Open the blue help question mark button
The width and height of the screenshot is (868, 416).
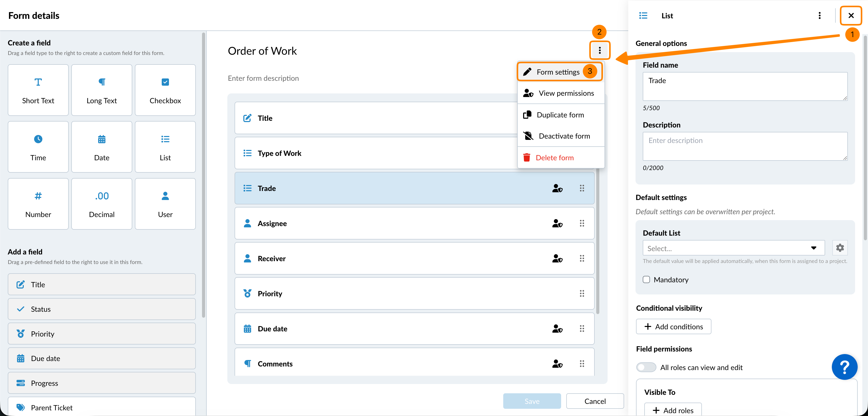pos(844,367)
